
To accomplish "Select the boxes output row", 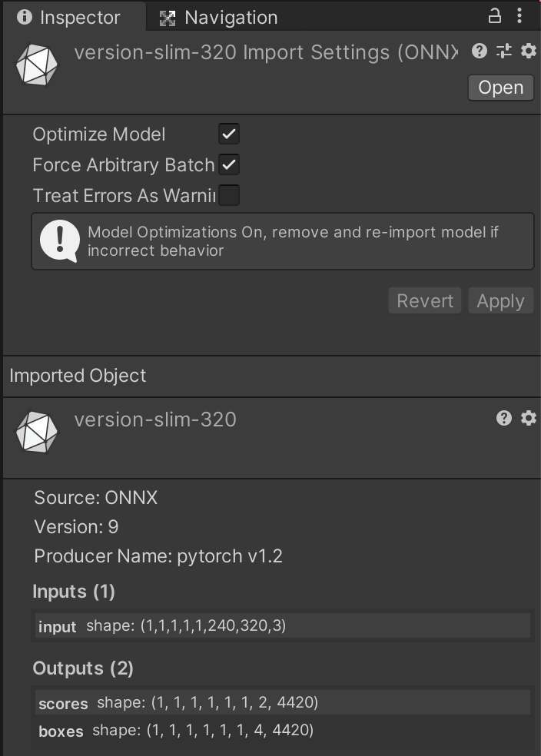I will (283, 730).
